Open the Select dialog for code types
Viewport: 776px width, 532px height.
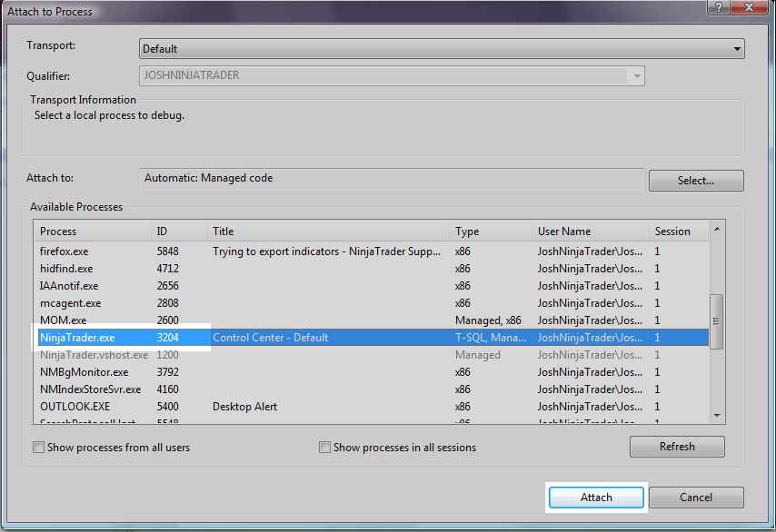[x=695, y=181]
